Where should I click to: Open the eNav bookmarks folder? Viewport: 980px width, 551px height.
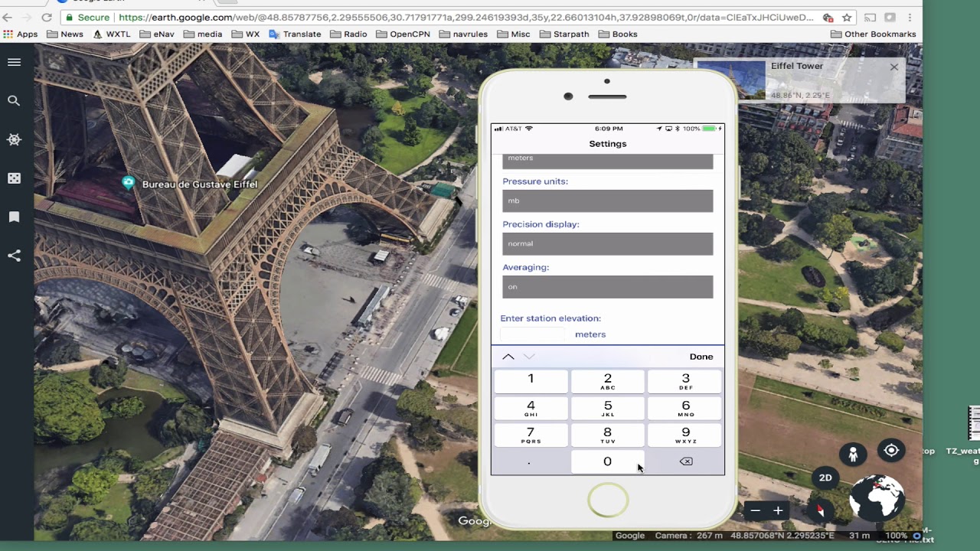pyautogui.click(x=157, y=34)
